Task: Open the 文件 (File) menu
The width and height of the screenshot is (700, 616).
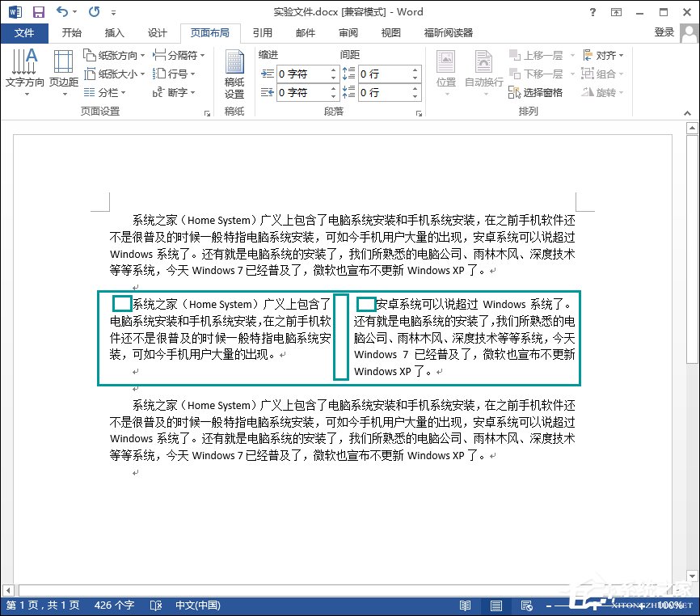Action: click(x=25, y=33)
